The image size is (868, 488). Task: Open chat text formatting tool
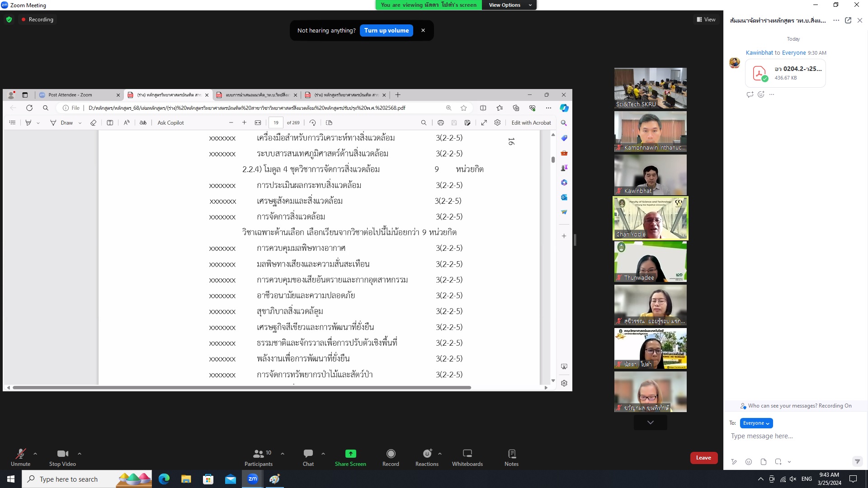[734, 462]
